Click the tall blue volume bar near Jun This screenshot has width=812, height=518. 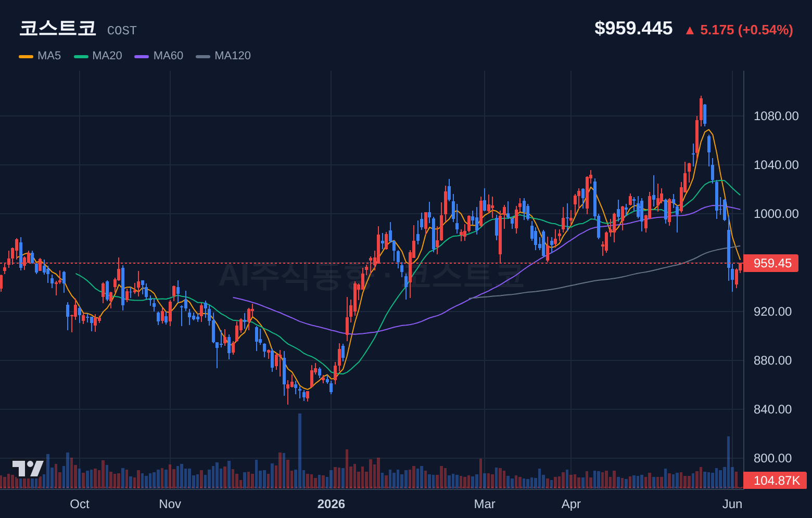click(x=728, y=462)
